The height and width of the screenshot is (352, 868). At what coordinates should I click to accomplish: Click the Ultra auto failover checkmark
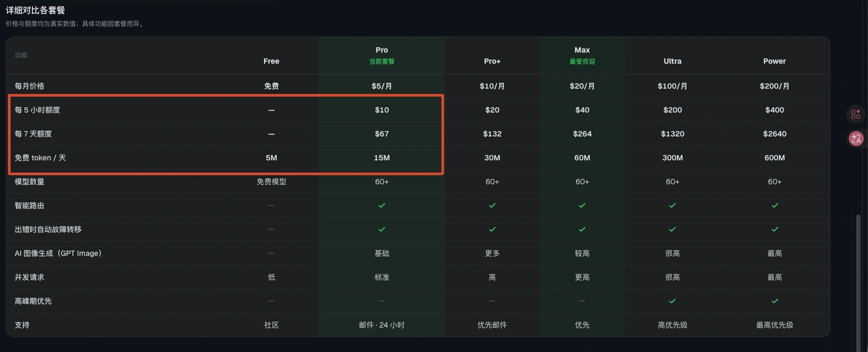[x=673, y=229]
